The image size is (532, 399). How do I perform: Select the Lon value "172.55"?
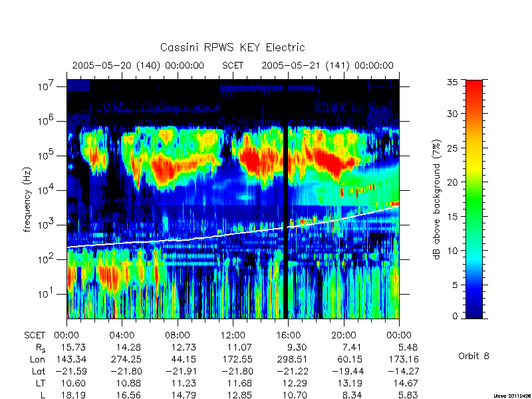tap(237, 359)
